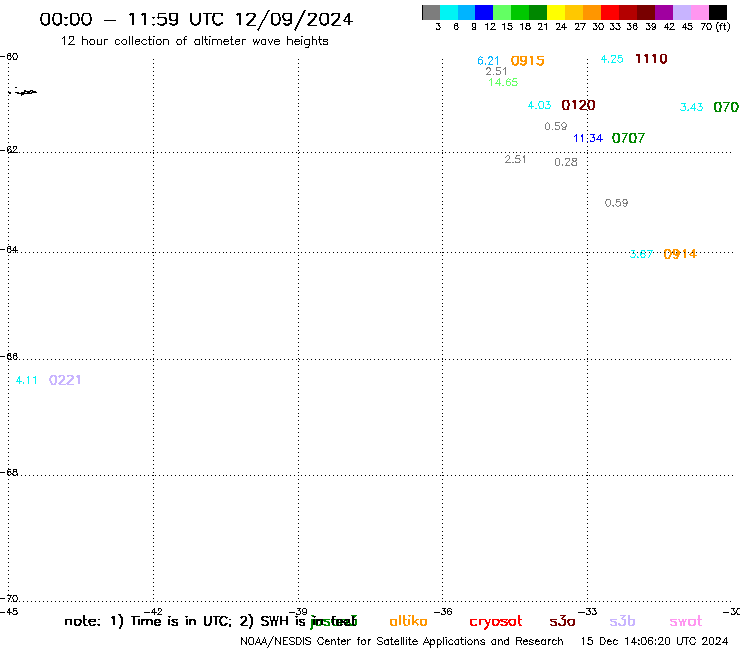Click the green time label 0707
The image size is (740, 650).
tap(628, 138)
